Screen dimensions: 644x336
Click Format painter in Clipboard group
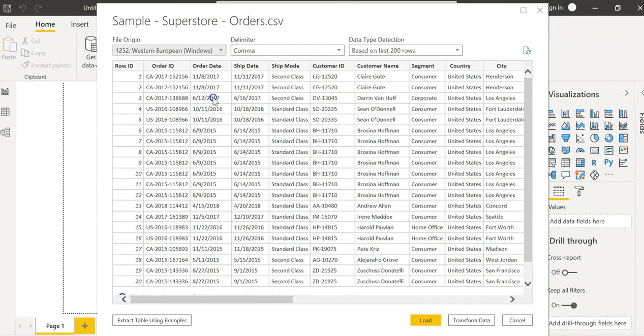click(46, 65)
